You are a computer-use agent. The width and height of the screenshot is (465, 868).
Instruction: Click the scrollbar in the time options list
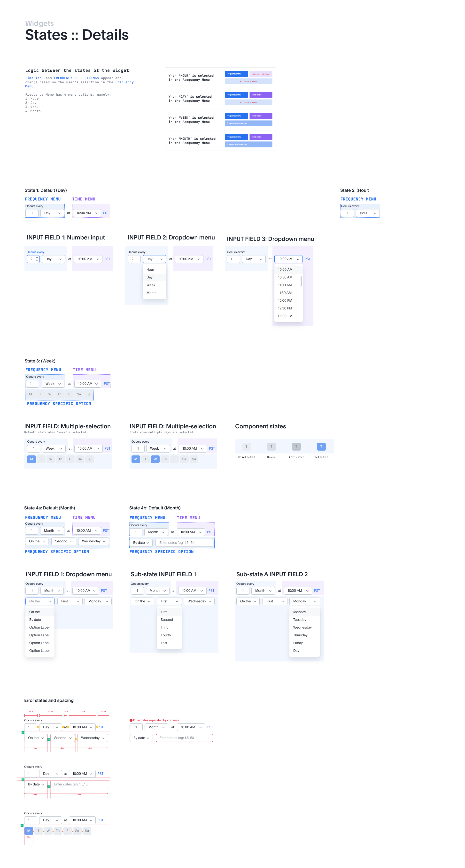pos(301,281)
